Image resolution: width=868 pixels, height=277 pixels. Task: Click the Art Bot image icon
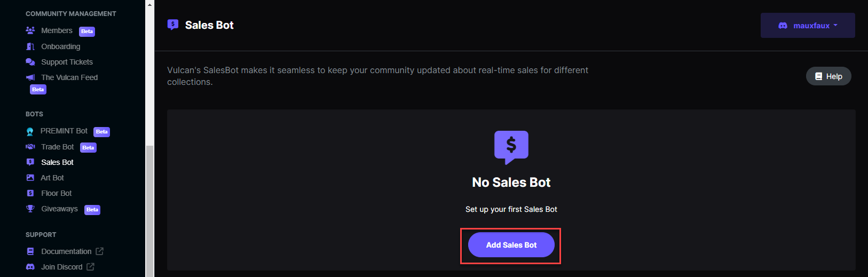click(30, 178)
